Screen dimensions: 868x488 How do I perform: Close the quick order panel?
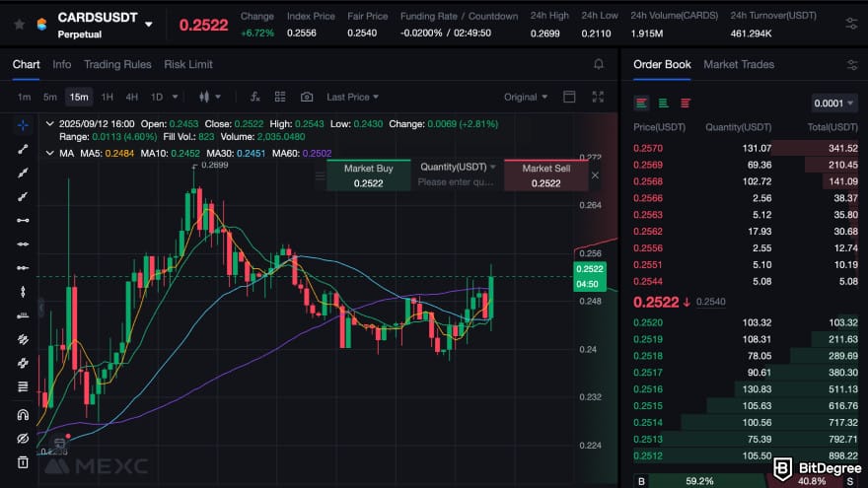595,175
